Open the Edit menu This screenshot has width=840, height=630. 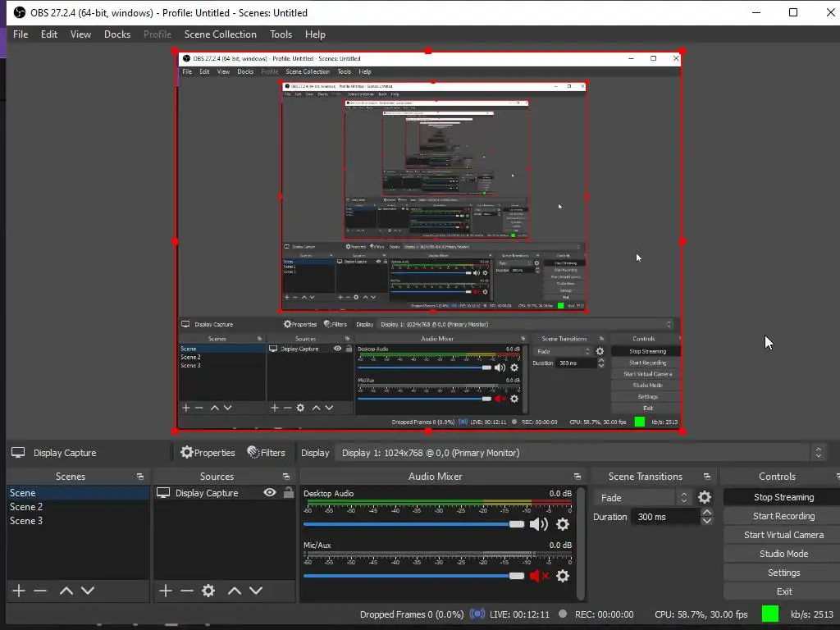coord(48,34)
